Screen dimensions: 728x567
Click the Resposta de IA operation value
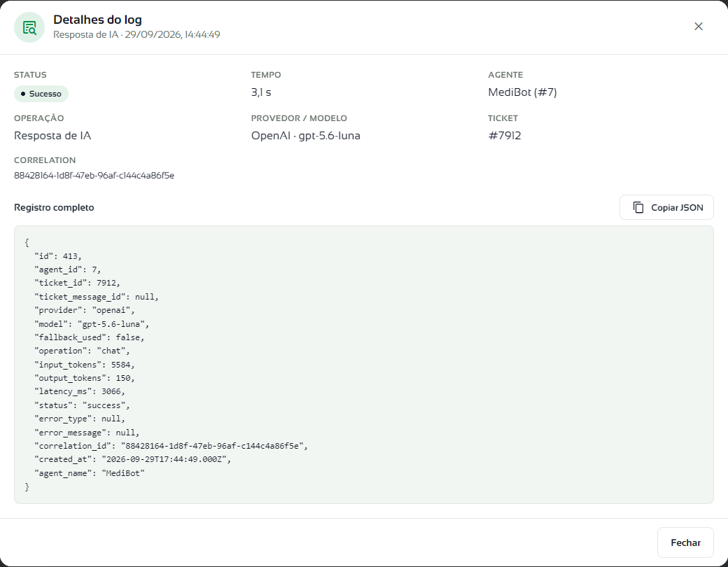click(52, 136)
